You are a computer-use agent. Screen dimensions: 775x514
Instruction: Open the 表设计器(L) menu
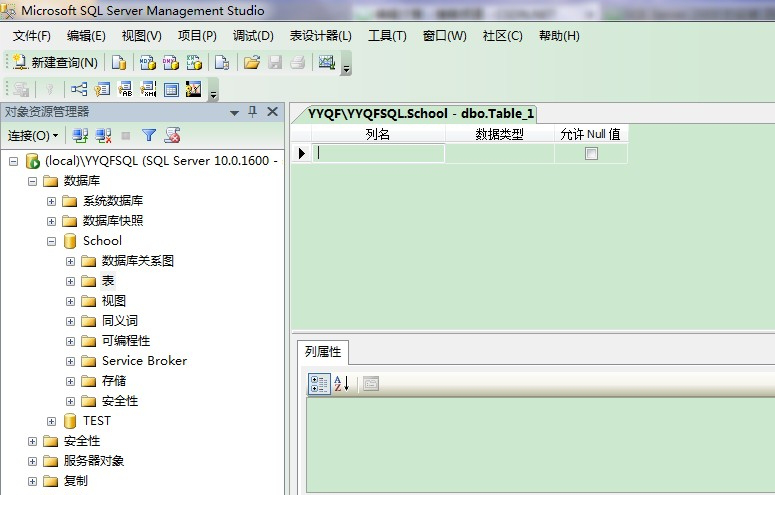pyautogui.click(x=320, y=36)
